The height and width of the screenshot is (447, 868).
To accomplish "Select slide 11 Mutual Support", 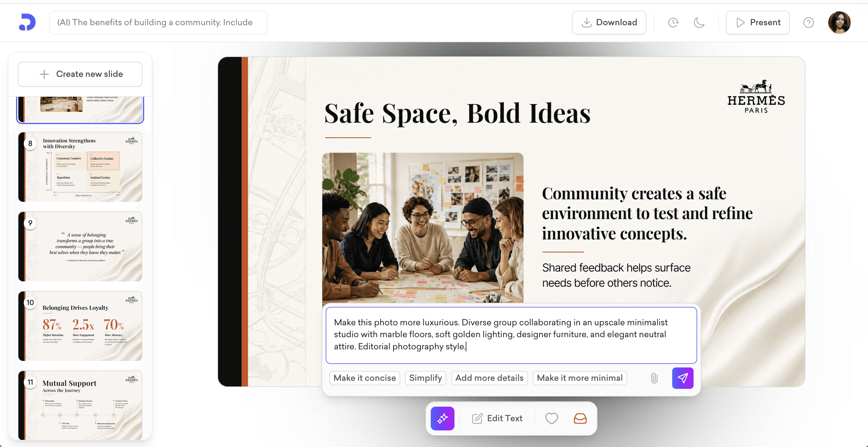I will point(80,405).
